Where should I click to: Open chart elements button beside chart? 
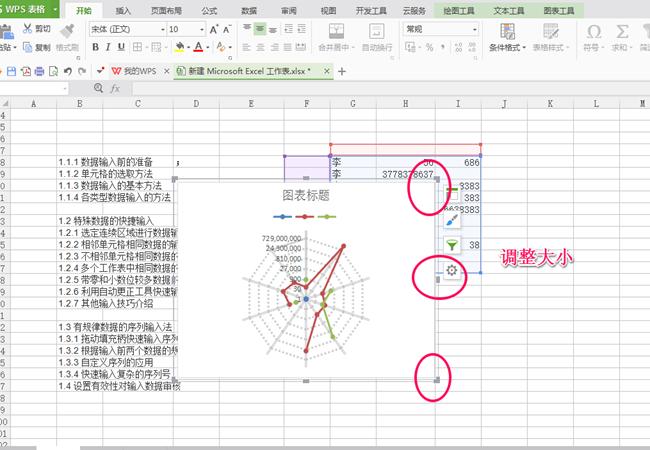(x=452, y=194)
